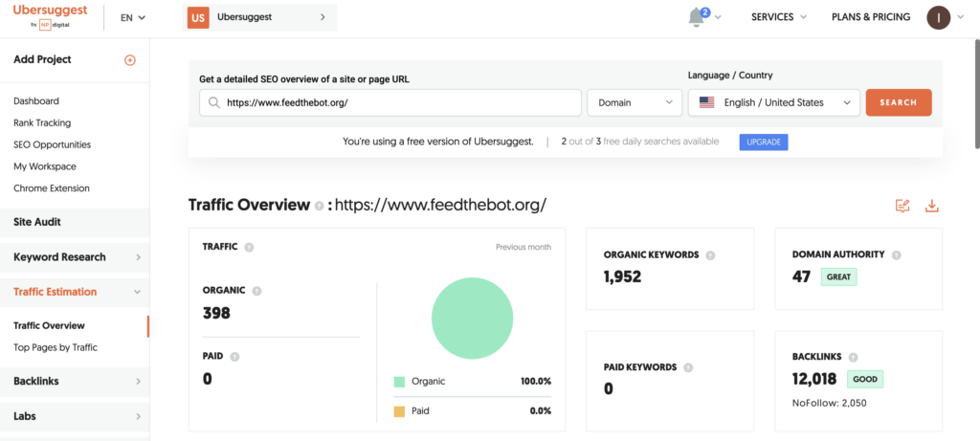Viewport: 980px width, 441px height.
Task: Click info icon next to TRAFFIC label
Action: (x=250, y=248)
